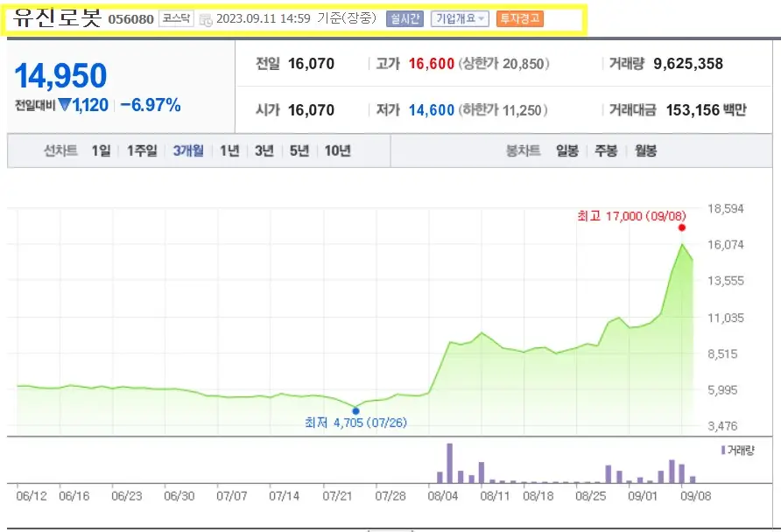
Task: Switch to the 1일 chart tab
Action: [99, 150]
